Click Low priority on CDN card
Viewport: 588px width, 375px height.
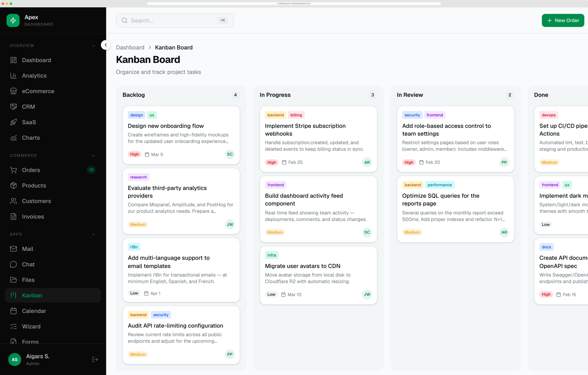click(x=271, y=294)
